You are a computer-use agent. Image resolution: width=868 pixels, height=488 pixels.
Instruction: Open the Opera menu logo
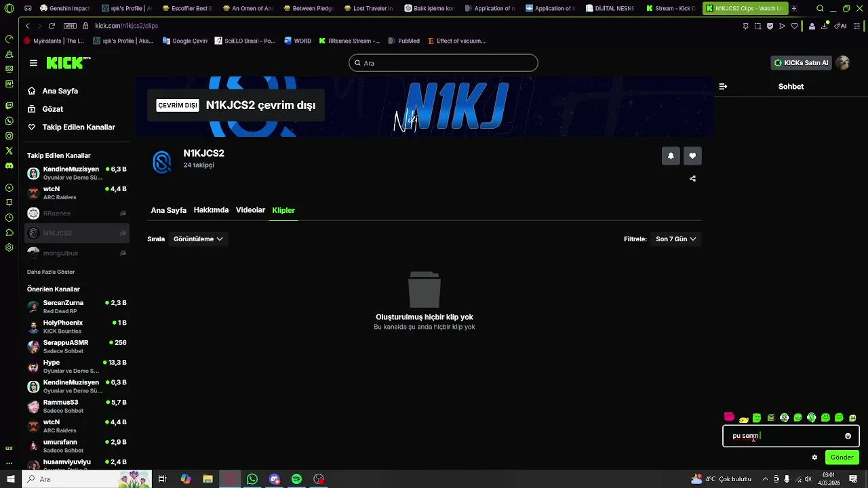pyautogui.click(x=9, y=8)
